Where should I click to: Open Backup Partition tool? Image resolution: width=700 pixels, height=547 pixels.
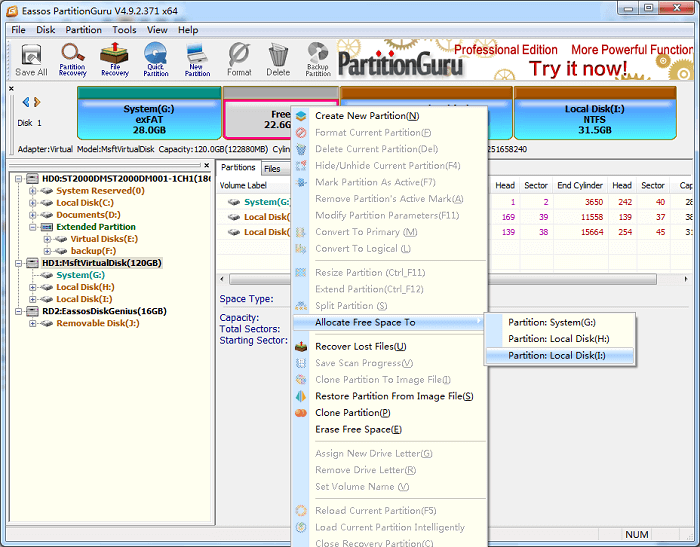318,60
